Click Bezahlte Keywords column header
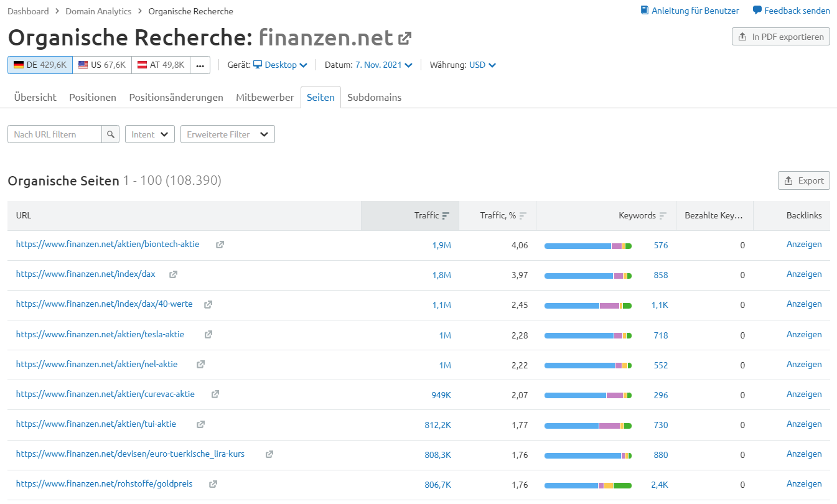 714,215
